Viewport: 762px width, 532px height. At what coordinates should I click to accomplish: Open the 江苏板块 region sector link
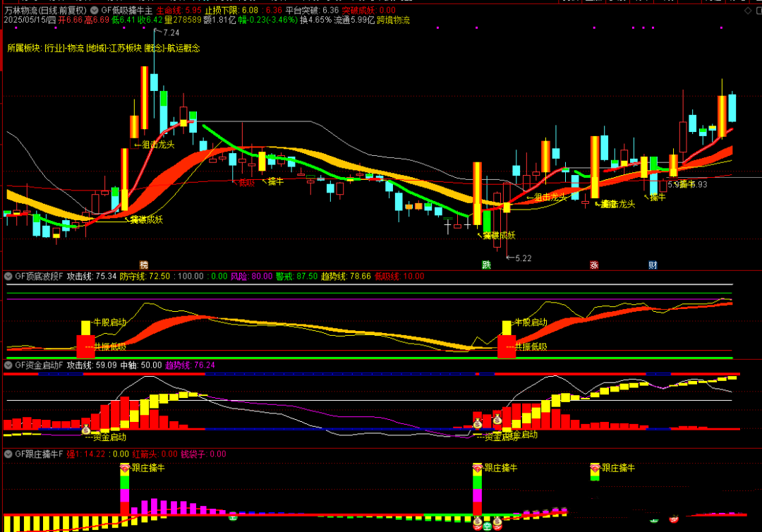pos(121,48)
